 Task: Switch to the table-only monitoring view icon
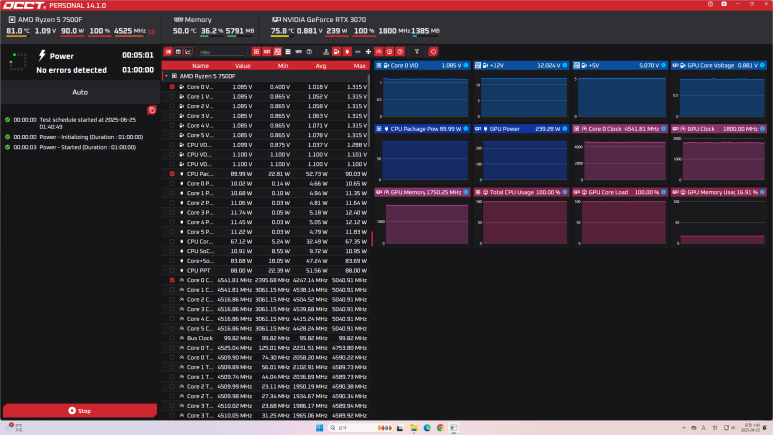point(178,52)
